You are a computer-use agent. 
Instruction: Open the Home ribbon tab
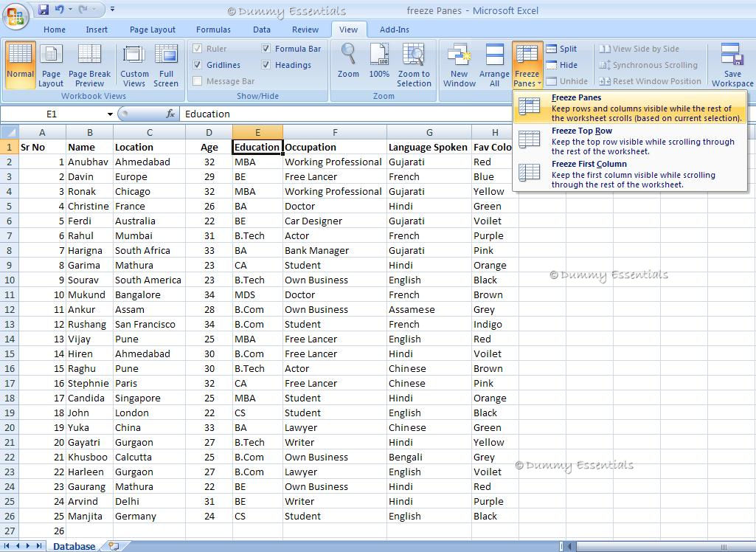55,30
